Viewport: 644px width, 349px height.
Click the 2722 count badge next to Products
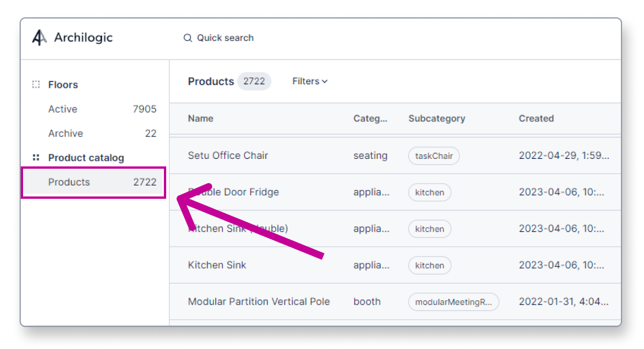(254, 81)
